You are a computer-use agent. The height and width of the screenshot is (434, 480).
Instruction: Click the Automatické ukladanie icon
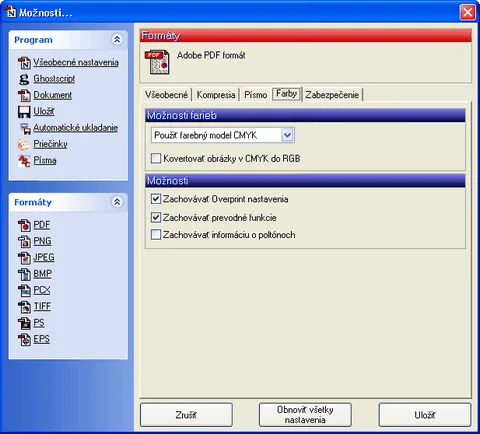point(24,128)
